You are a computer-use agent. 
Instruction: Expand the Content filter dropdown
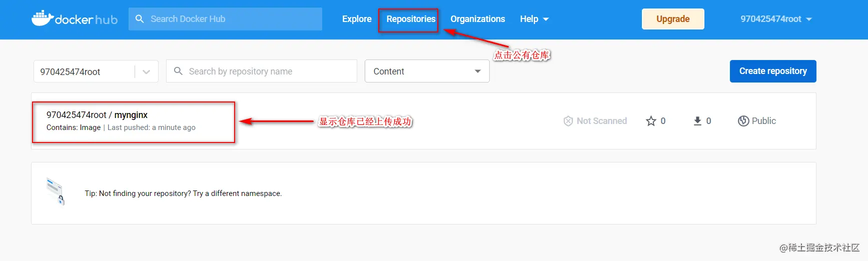[x=427, y=71]
